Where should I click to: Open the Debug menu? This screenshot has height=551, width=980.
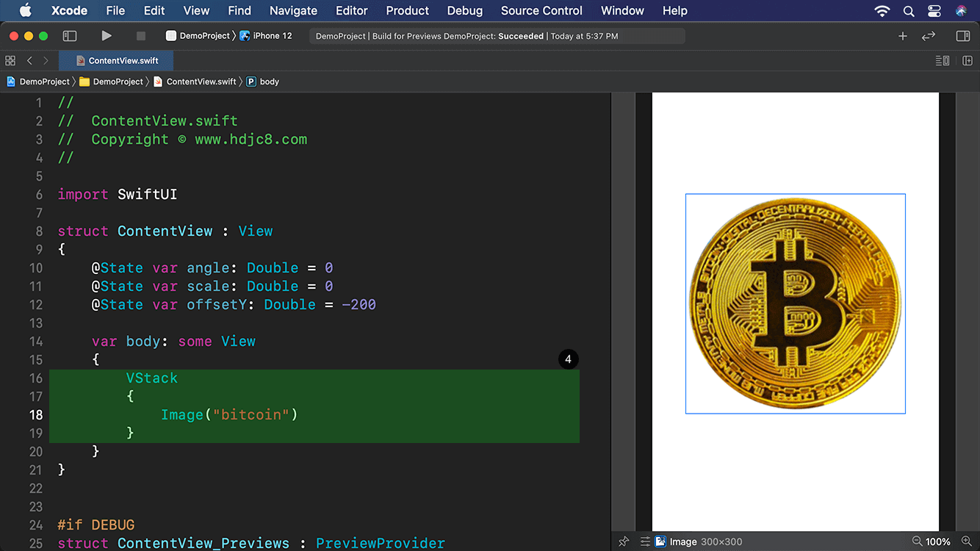tap(465, 10)
